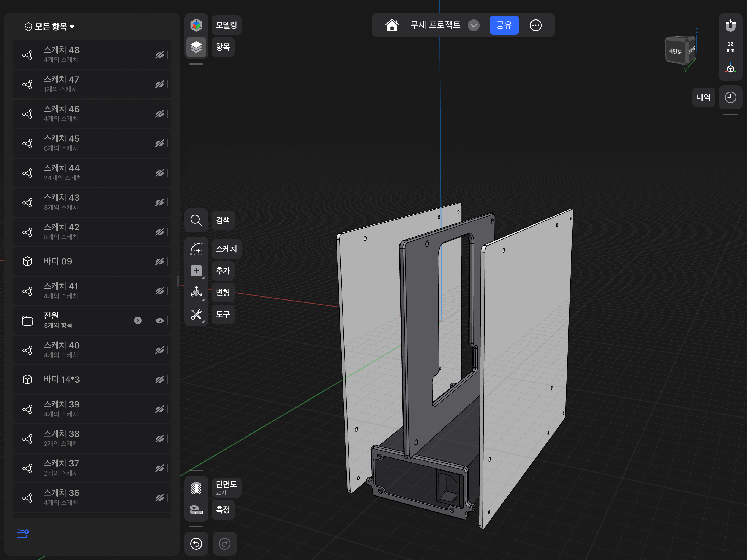Screen dimensions: 747x560
Task: Click the 바디 09 body icon
Action: pos(27,261)
